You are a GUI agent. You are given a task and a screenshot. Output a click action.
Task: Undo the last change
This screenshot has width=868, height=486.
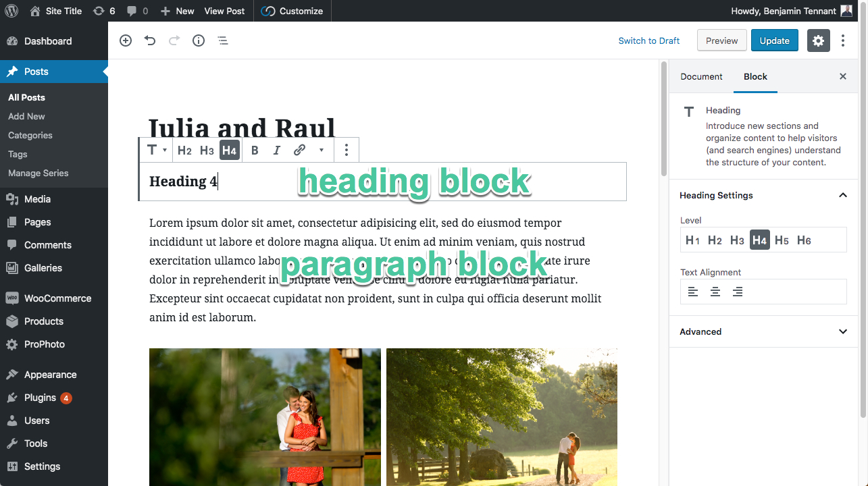click(150, 40)
